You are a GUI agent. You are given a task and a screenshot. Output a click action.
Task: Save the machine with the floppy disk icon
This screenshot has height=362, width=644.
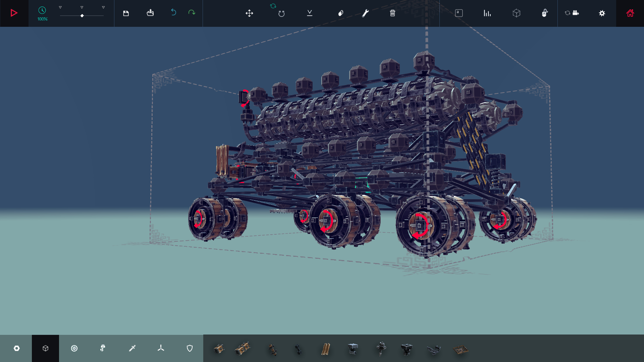coord(126,13)
